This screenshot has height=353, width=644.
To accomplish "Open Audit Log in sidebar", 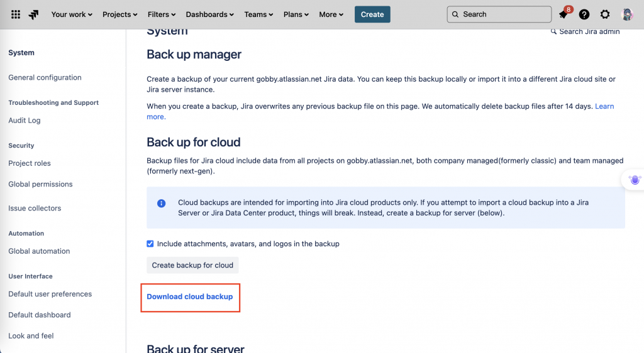I will click(x=25, y=121).
